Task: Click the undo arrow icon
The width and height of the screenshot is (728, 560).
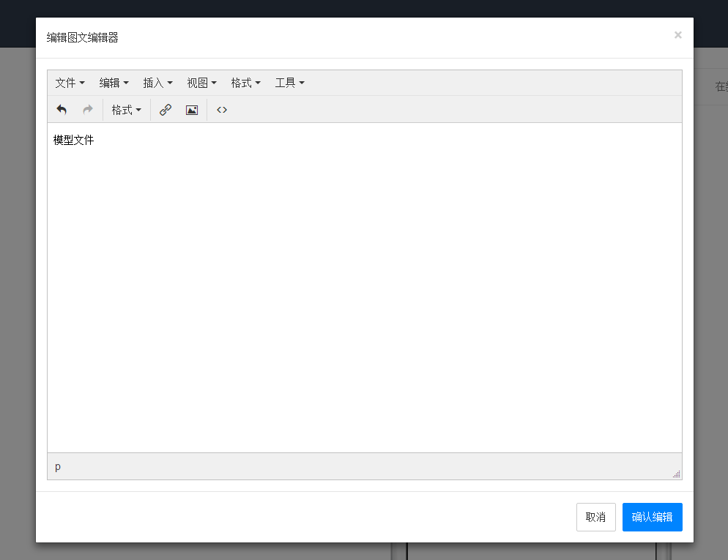Action: coord(62,110)
